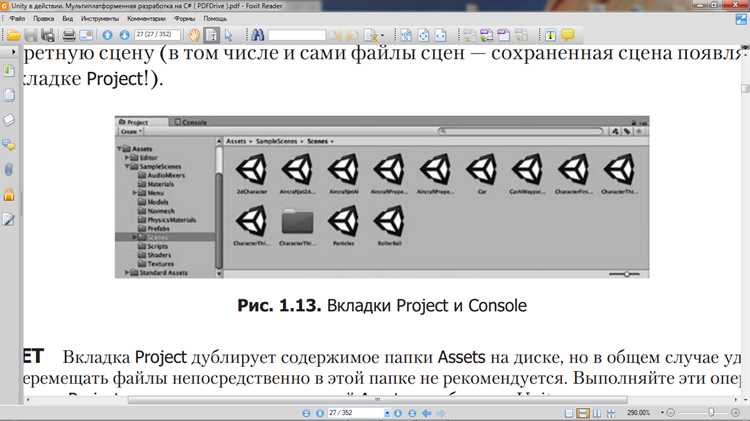This screenshot has height=421, width=750.
Task: Go to previous page with blue up arrow
Action: tap(108, 35)
